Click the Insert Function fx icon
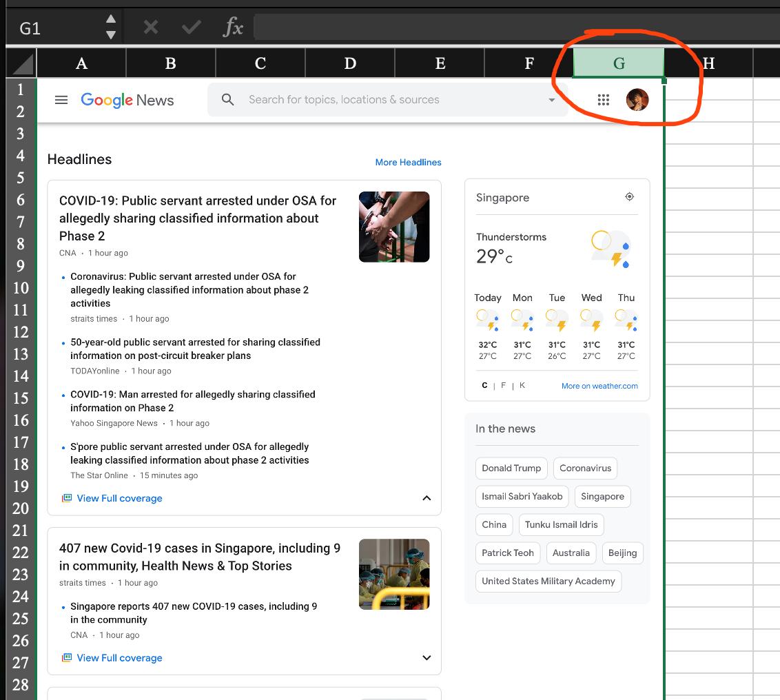The width and height of the screenshot is (780, 700). (233, 28)
